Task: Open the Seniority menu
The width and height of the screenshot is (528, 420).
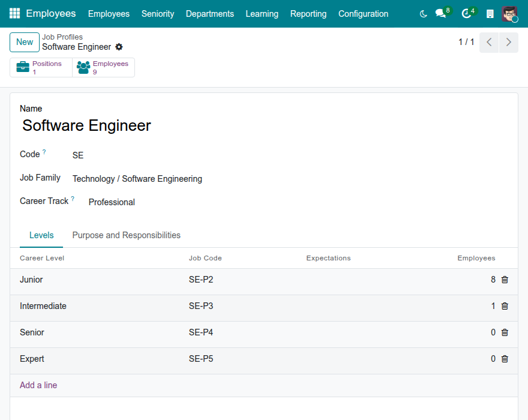Action: point(158,14)
